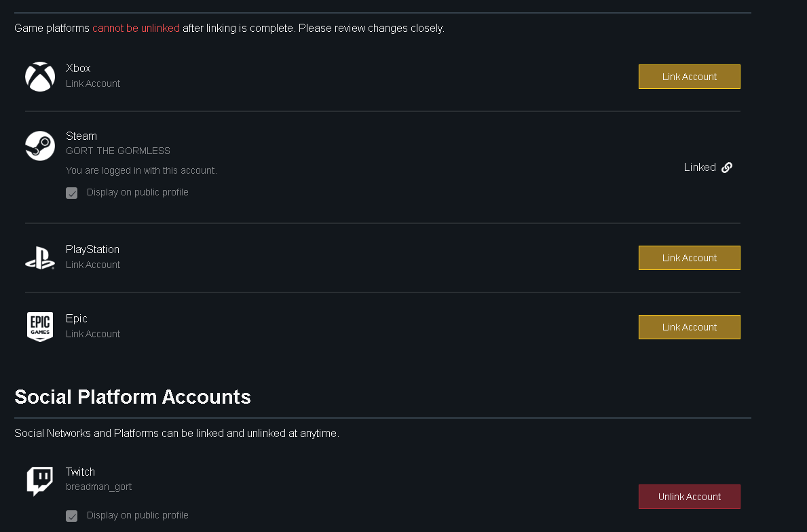Click the Linked status text for Steam

(700, 168)
